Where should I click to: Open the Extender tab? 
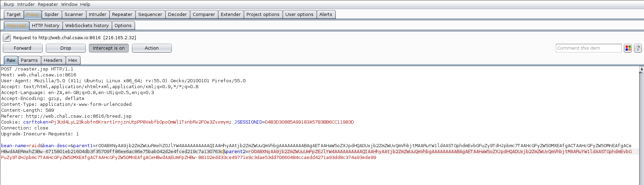[231, 14]
